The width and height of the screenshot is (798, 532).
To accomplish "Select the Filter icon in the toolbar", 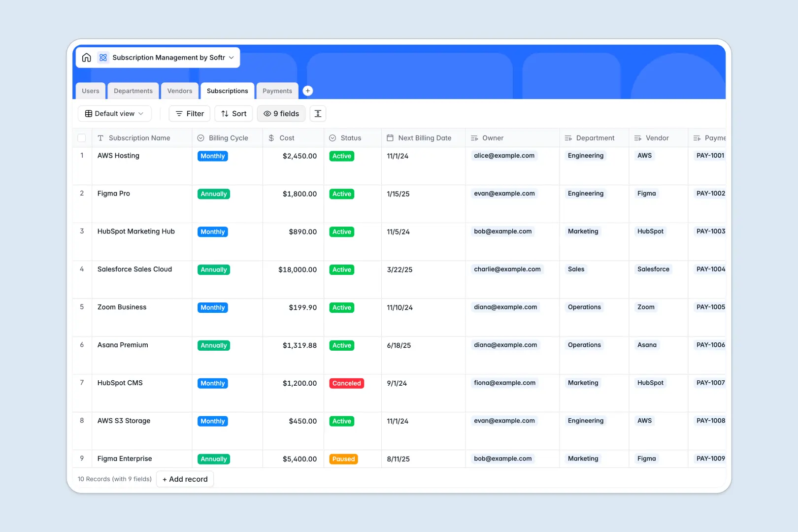I will (x=179, y=113).
